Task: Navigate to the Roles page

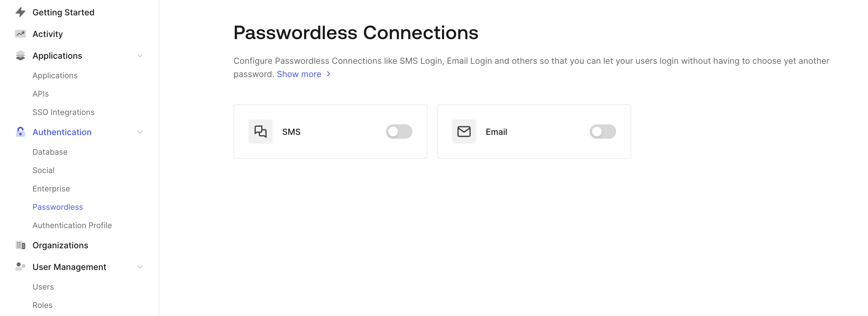Action: tap(42, 305)
